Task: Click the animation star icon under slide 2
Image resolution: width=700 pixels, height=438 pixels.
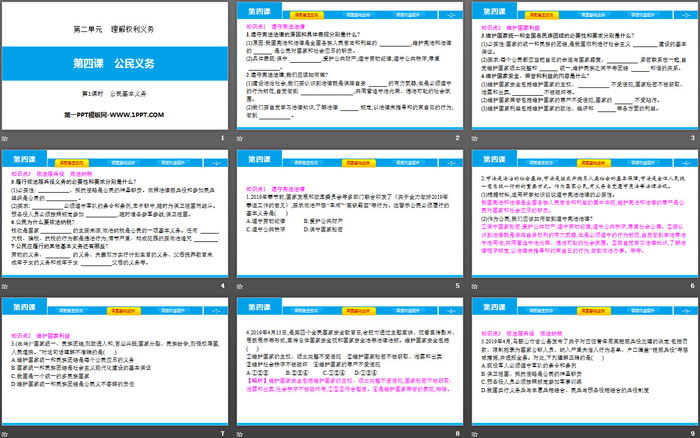Action: 239,138
